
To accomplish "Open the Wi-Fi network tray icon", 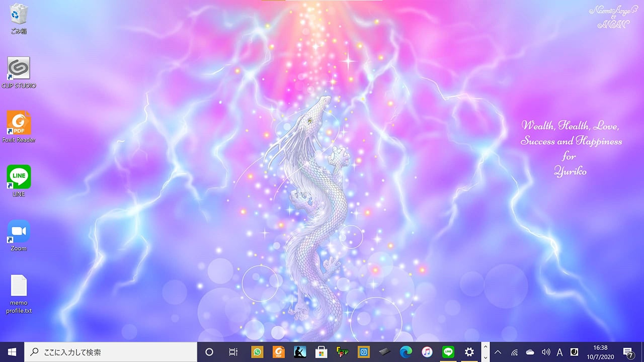I will pos(514,352).
